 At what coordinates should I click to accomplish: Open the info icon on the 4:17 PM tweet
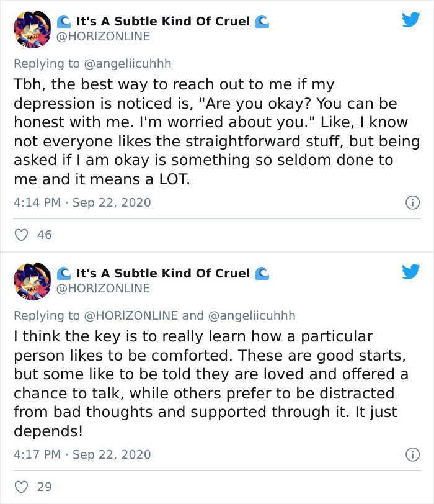414,454
